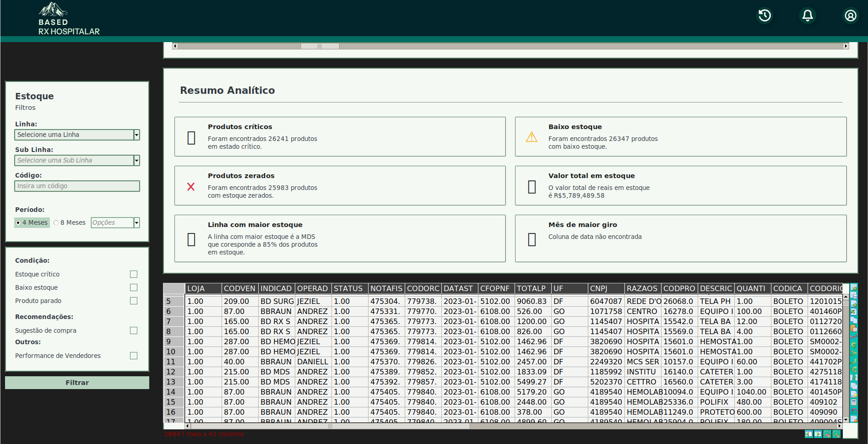Check the Sugestão de compra option
The image size is (868, 444).
134,330
